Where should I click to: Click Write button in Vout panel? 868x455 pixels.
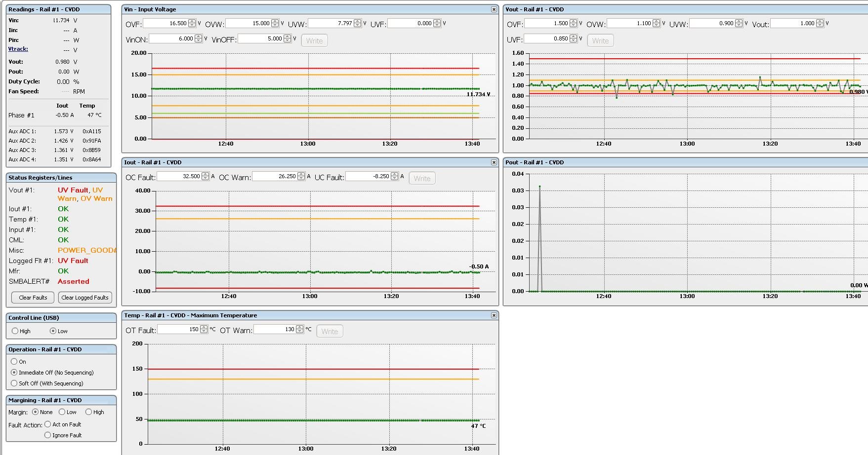click(600, 41)
